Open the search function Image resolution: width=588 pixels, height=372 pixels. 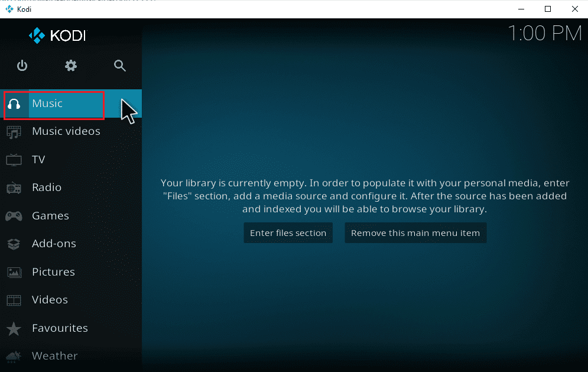(x=120, y=66)
